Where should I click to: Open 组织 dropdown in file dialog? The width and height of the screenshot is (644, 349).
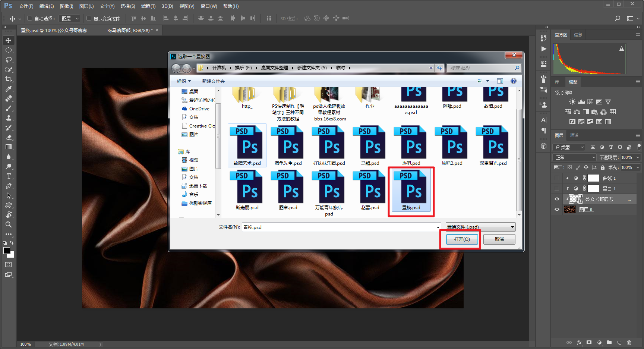(184, 81)
